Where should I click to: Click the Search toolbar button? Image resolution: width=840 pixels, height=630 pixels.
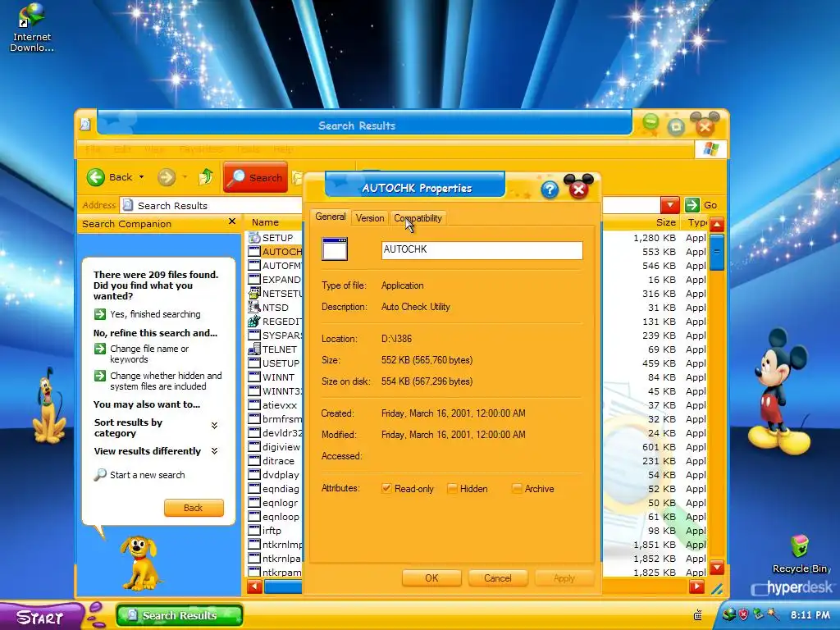(x=255, y=177)
